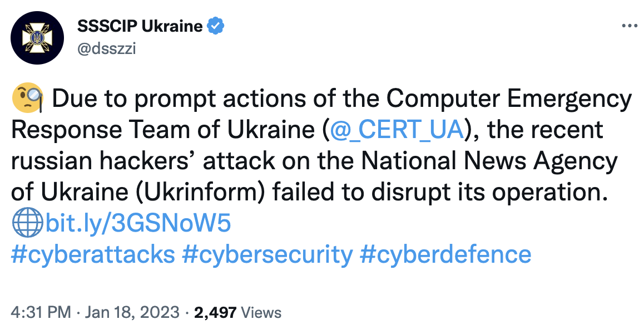This screenshot has width=644, height=334.
Task: Click the Views label
Action: coord(261,312)
